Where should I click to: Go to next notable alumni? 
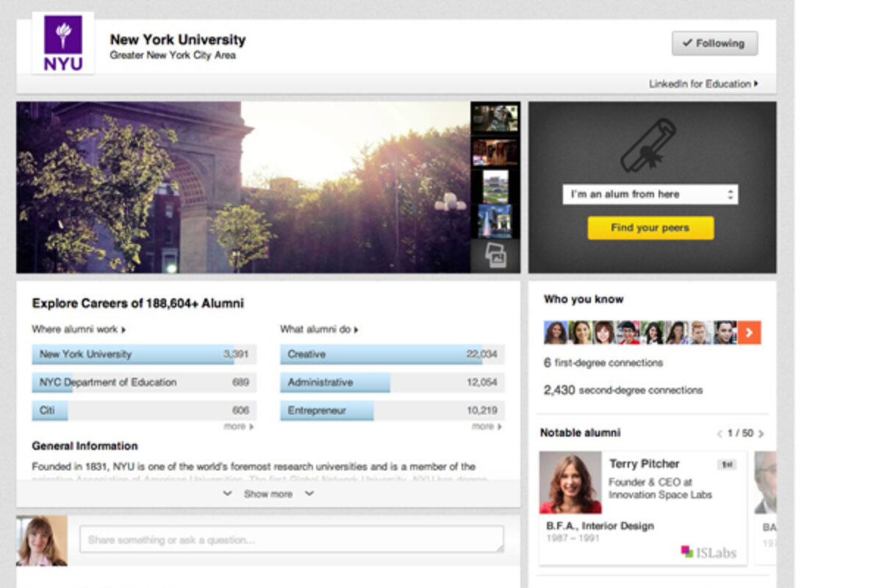[x=761, y=434]
